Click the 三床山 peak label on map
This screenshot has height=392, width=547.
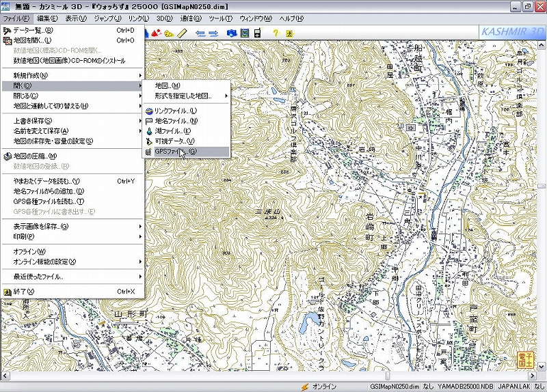[269, 212]
